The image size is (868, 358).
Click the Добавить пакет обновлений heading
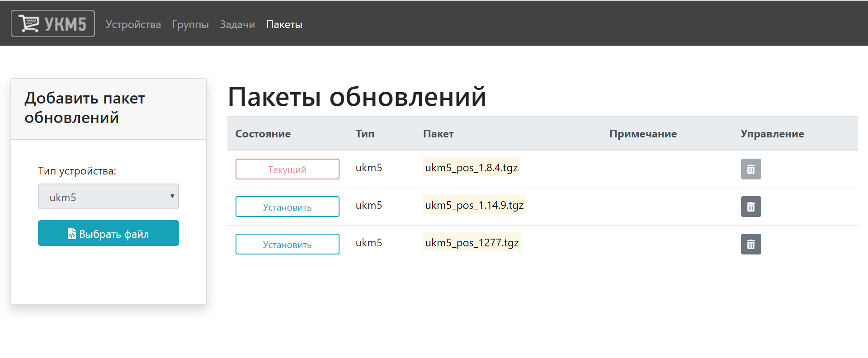(85, 108)
